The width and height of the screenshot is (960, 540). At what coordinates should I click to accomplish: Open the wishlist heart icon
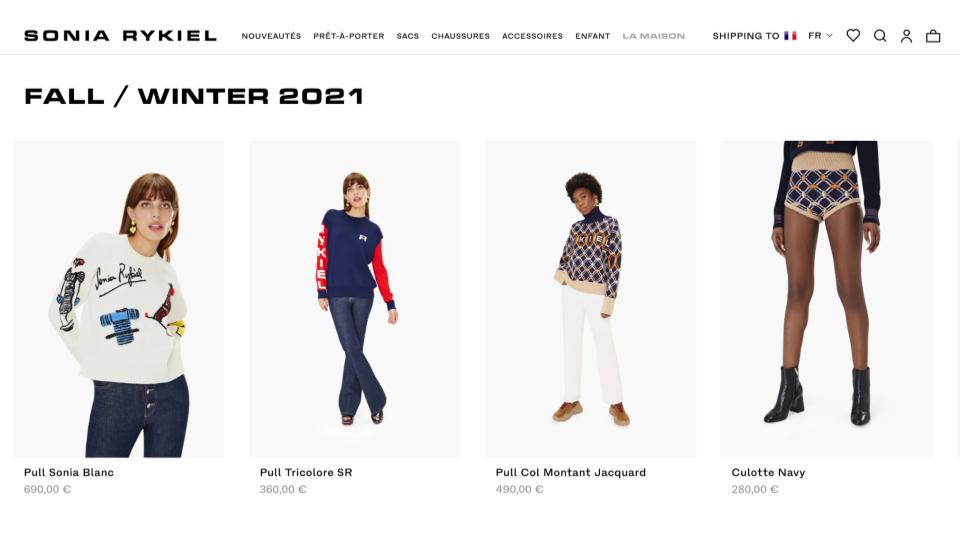(853, 36)
